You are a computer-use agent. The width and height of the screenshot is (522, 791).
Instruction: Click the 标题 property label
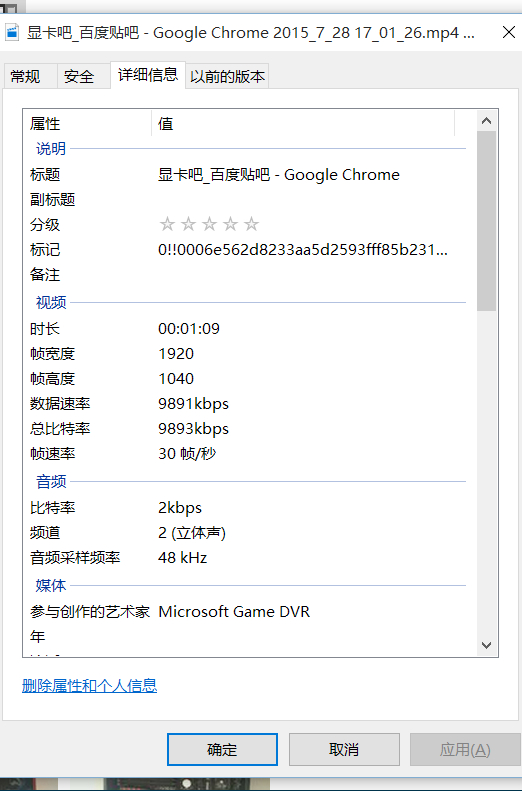pyautogui.click(x=45, y=175)
